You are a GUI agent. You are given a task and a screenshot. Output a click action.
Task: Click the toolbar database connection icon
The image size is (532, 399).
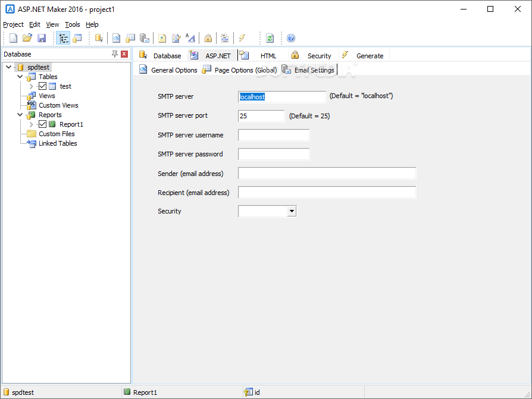pyautogui.click(x=99, y=38)
